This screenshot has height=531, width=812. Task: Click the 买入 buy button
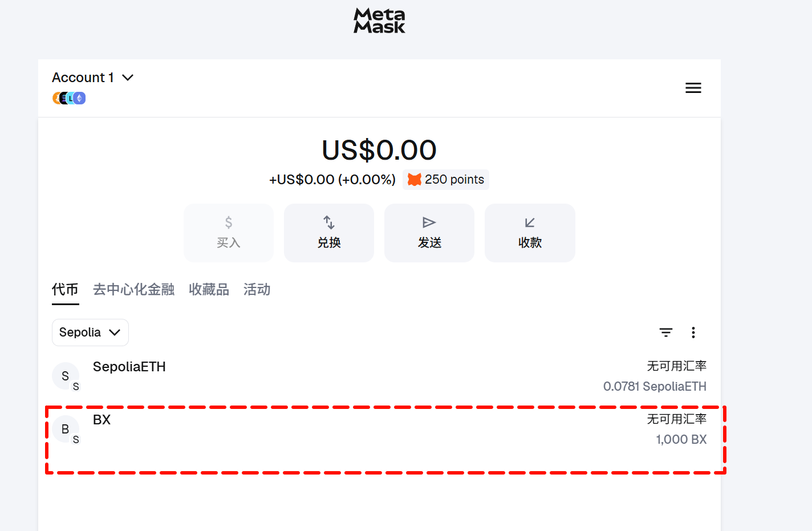pos(228,233)
